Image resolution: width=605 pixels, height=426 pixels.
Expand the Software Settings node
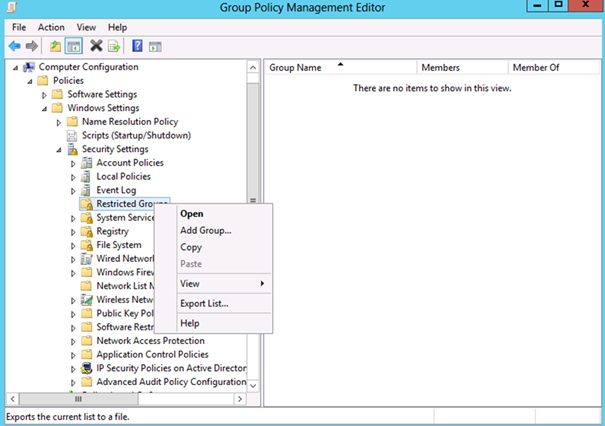[44, 95]
